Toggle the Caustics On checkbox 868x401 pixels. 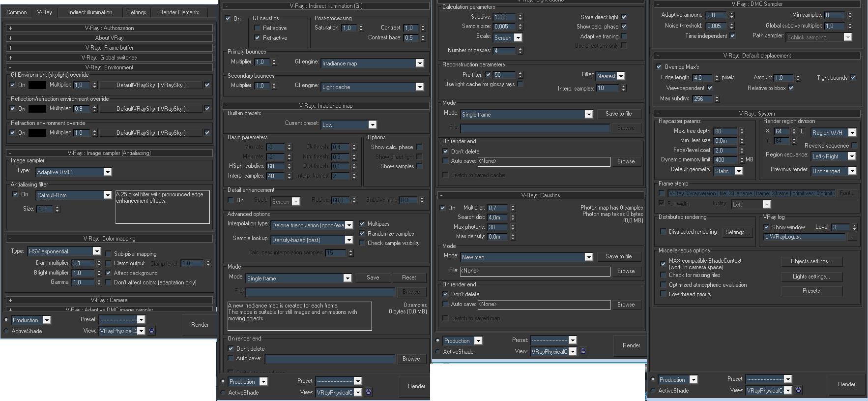pyautogui.click(x=442, y=208)
